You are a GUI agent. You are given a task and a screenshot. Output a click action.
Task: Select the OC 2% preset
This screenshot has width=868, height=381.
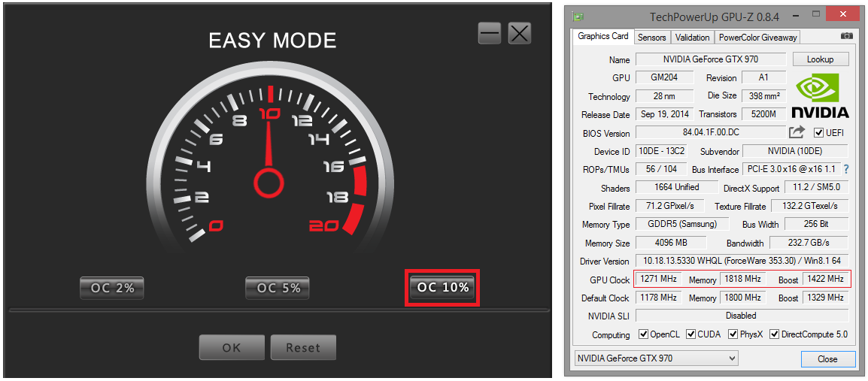(x=112, y=288)
